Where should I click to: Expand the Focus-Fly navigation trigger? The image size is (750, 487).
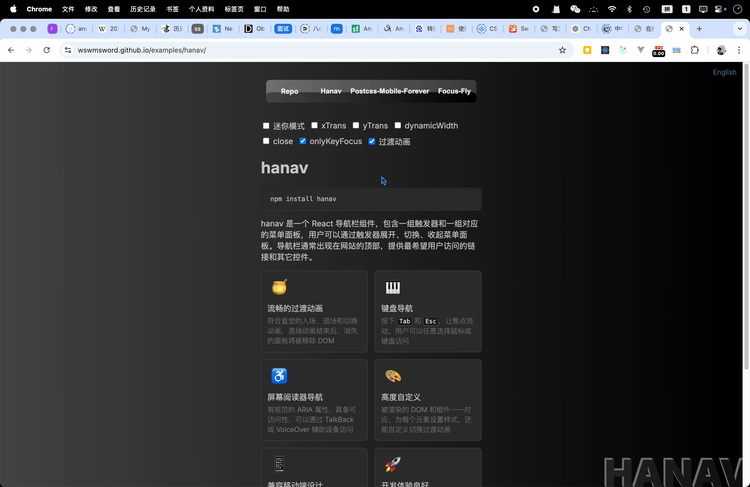[x=454, y=91]
